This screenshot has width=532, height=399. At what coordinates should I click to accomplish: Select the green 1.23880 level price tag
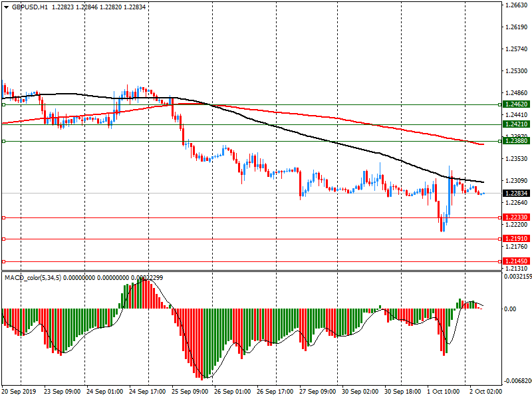coord(517,141)
